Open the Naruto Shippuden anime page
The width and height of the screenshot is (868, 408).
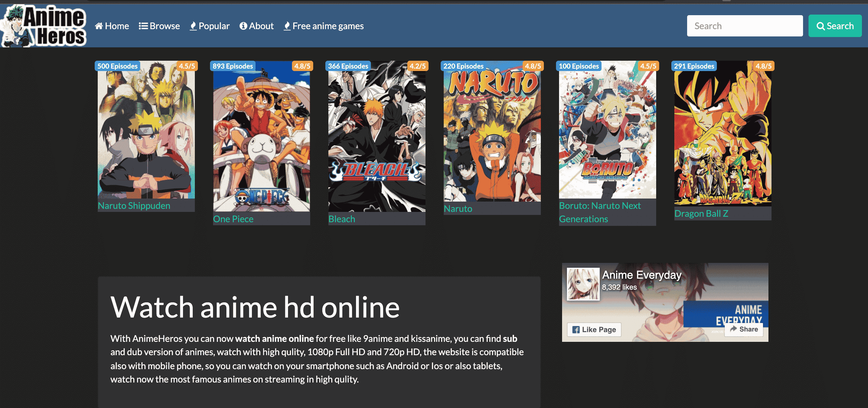tap(134, 206)
